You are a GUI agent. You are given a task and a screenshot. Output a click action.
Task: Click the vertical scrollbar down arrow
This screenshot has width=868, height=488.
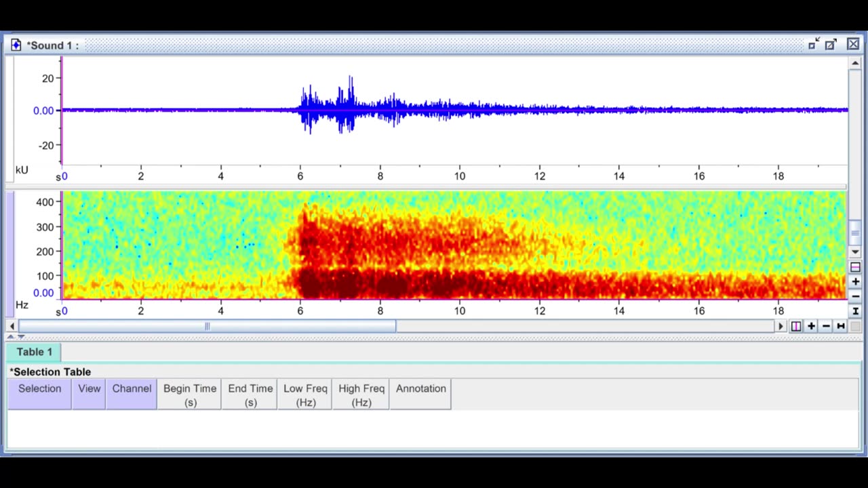point(855,252)
